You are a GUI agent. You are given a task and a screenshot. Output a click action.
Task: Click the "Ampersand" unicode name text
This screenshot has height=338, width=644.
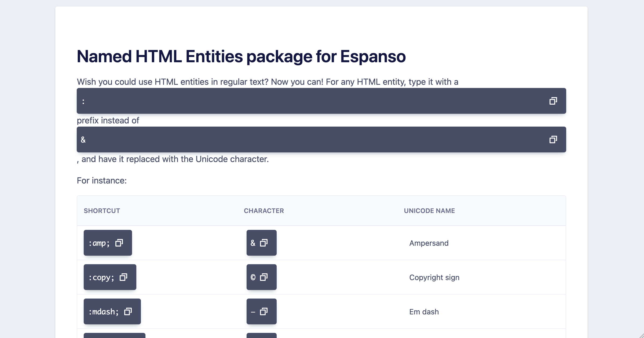pyautogui.click(x=429, y=243)
